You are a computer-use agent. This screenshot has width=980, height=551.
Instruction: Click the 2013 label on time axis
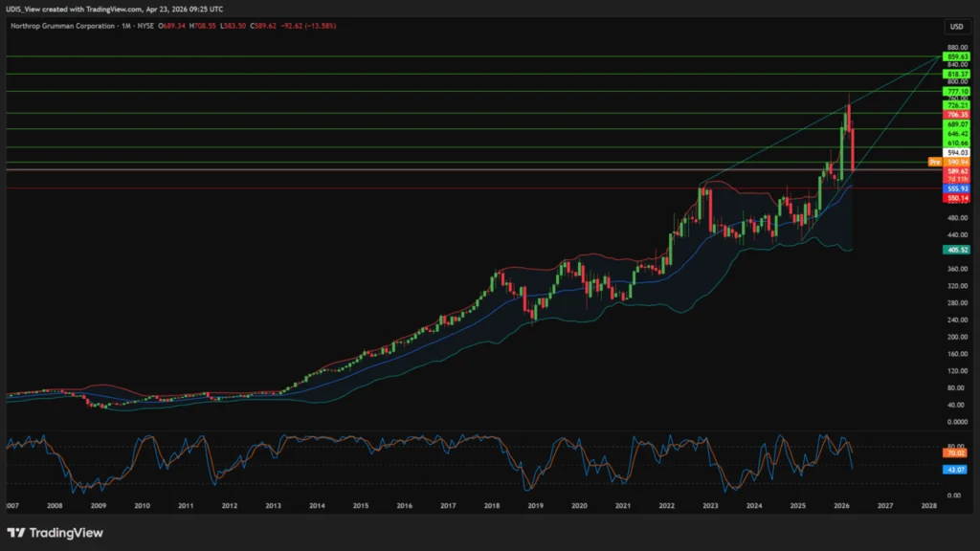pos(273,506)
